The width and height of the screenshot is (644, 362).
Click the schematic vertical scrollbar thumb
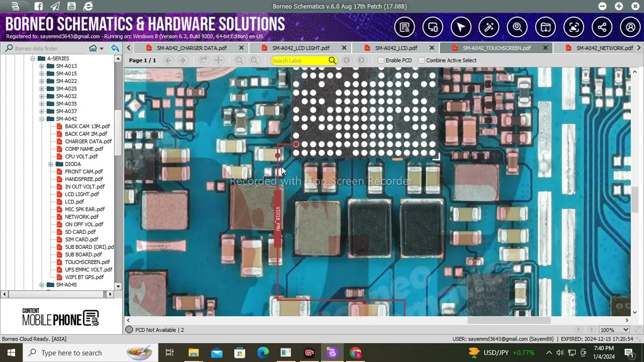point(635,199)
